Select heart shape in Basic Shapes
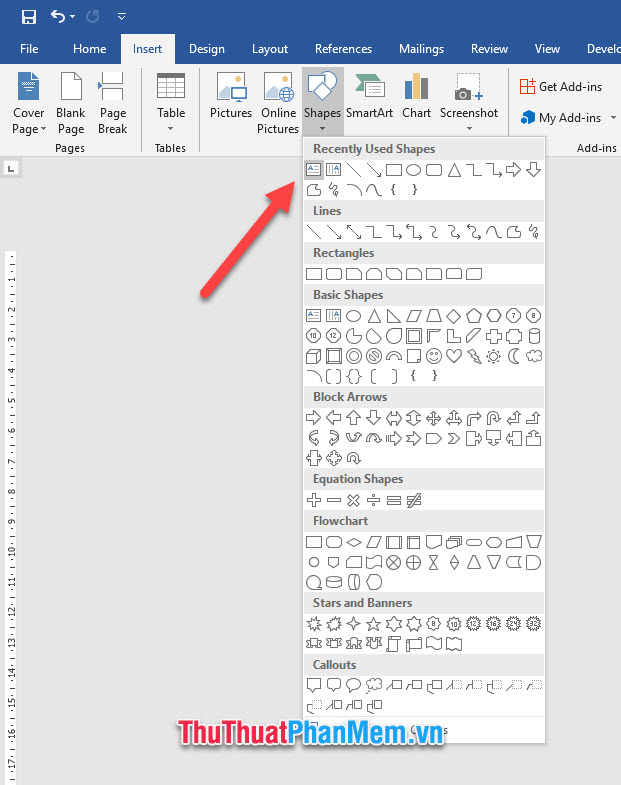621x785 pixels. [454, 356]
